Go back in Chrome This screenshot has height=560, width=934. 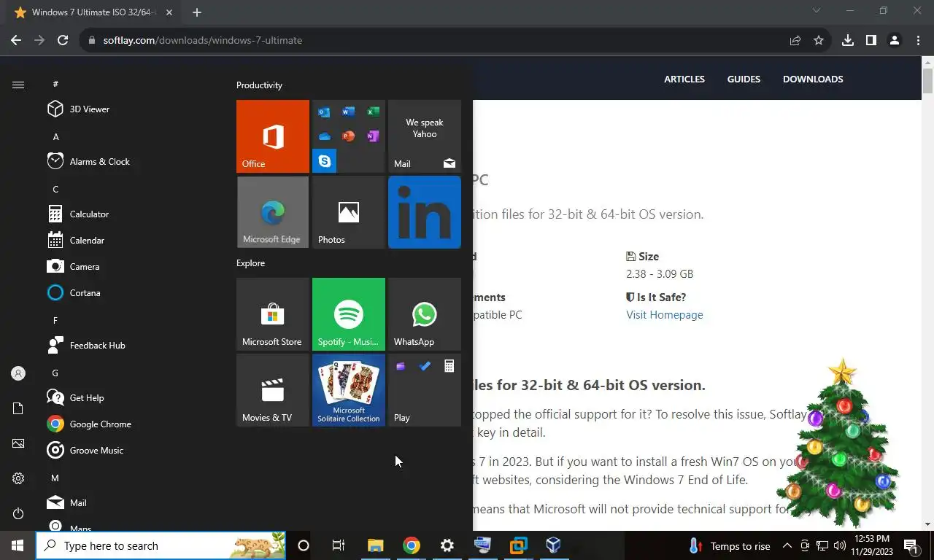point(16,40)
